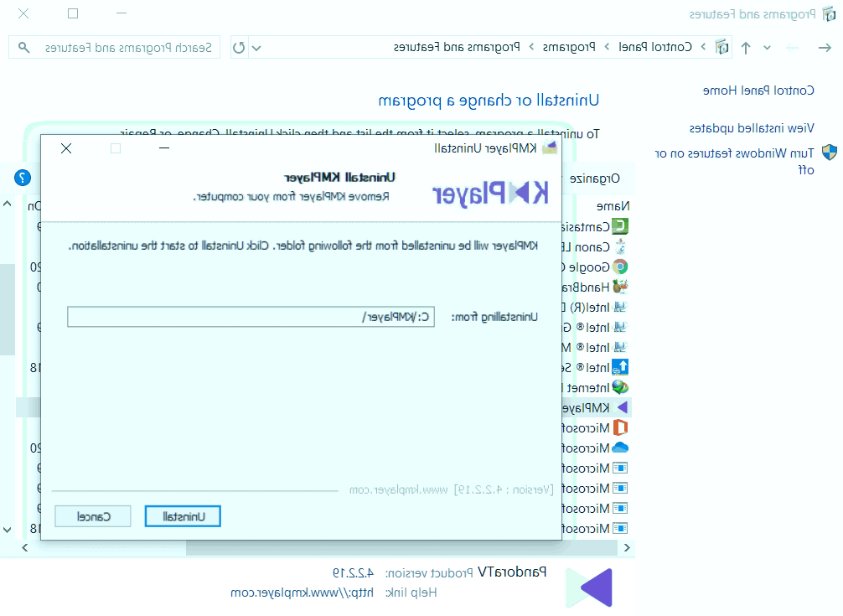Click the Uninstall button in dialog
This screenshot has width=843, height=616.
[183, 516]
